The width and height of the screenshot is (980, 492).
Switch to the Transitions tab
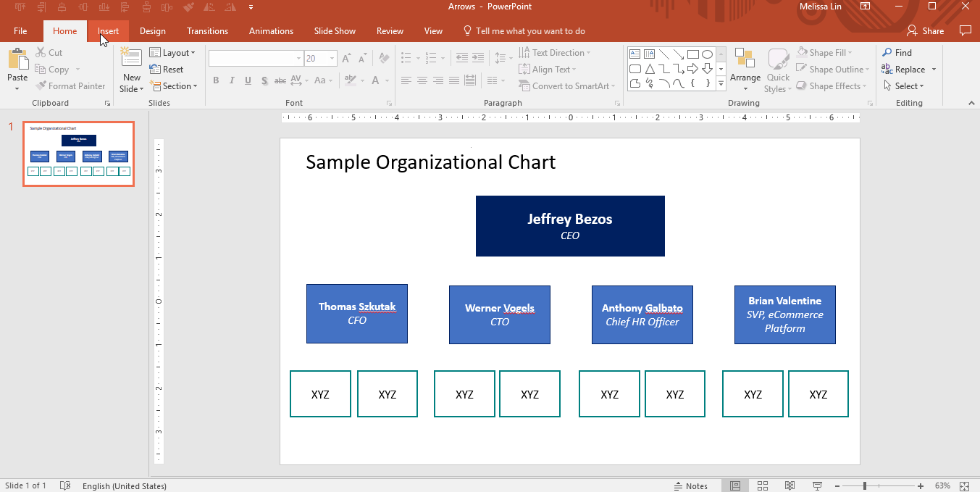(207, 31)
